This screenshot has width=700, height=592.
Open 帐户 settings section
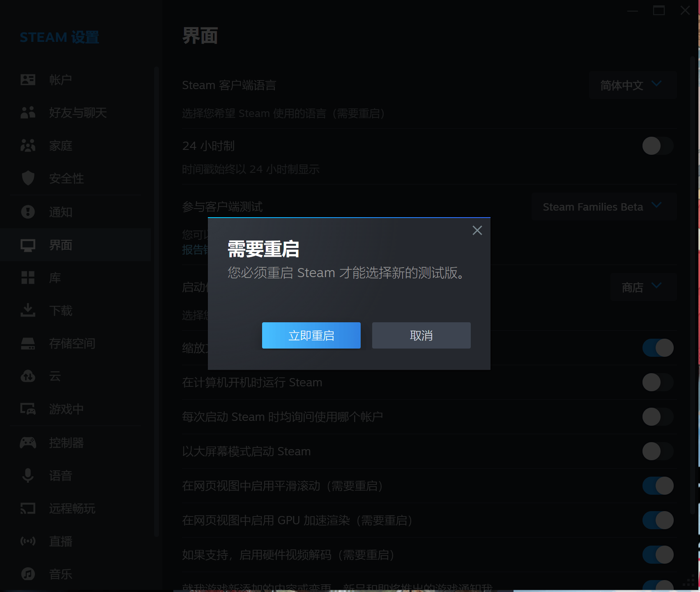point(76,80)
